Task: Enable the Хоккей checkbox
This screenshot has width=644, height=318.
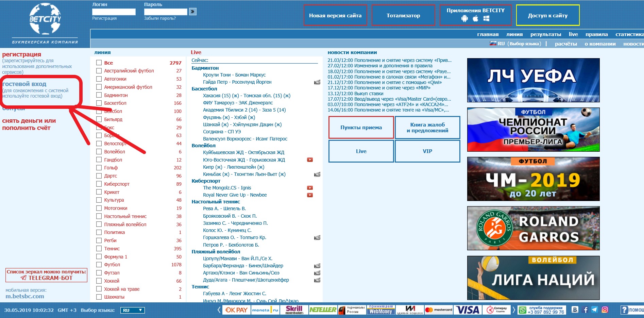Action: pos(99,281)
